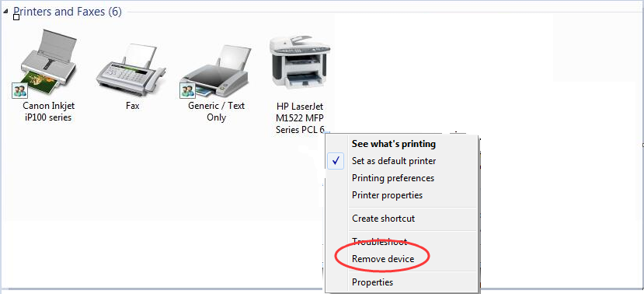This screenshot has height=294, width=644.
Task: Open Printer properties from context menu
Action: click(x=387, y=195)
